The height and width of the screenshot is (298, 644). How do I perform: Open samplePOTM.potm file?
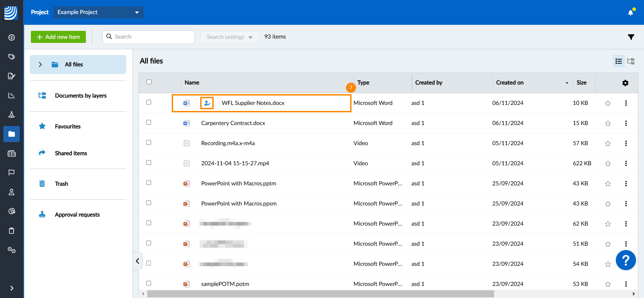[x=225, y=284]
